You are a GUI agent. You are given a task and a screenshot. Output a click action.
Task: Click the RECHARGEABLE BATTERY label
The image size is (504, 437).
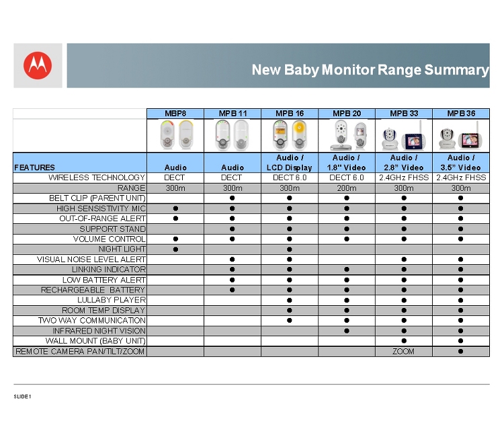(x=93, y=290)
